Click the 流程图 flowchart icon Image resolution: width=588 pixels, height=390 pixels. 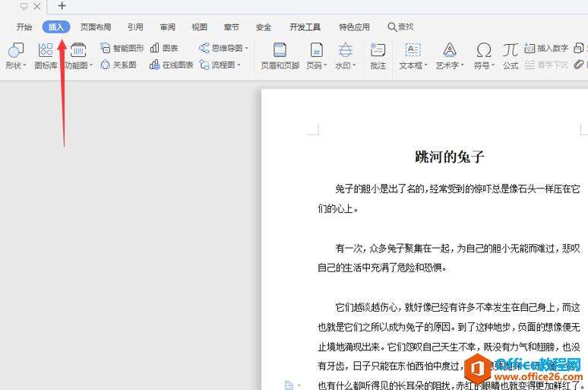point(204,65)
